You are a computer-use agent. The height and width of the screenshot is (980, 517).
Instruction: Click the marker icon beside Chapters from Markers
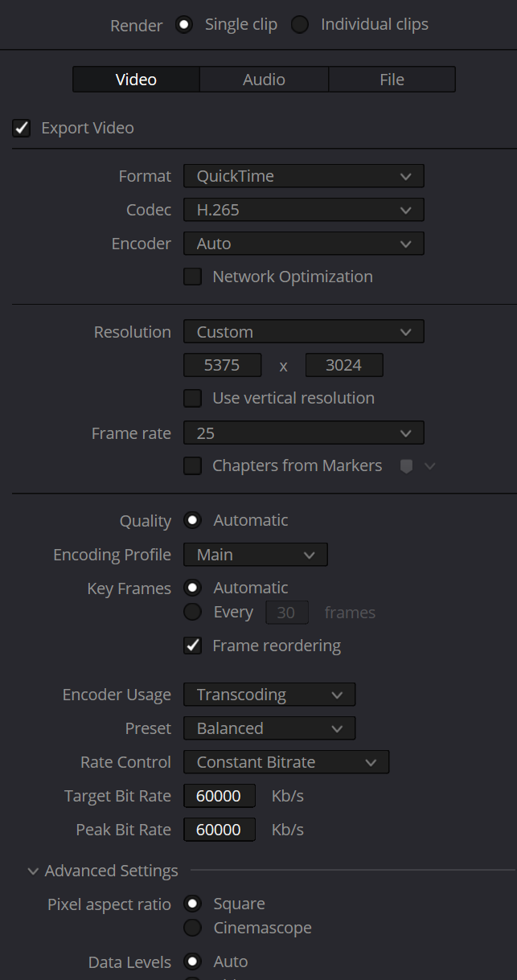point(406,466)
